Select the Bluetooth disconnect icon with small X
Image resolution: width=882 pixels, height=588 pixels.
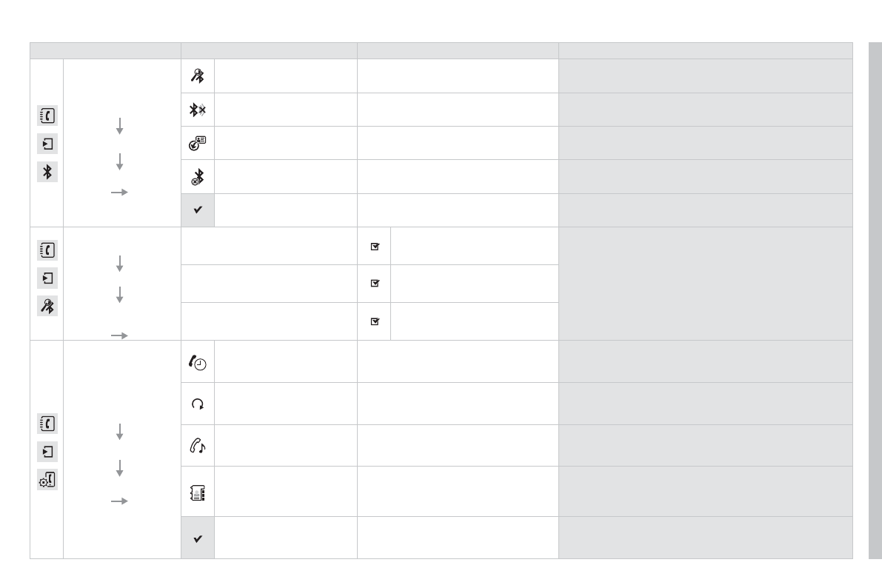point(198,110)
